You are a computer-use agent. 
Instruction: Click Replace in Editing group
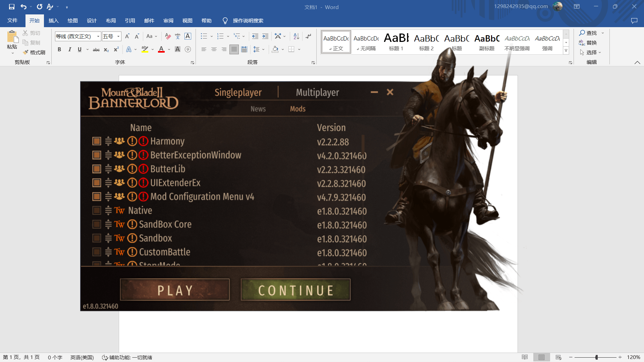[588, 43]
